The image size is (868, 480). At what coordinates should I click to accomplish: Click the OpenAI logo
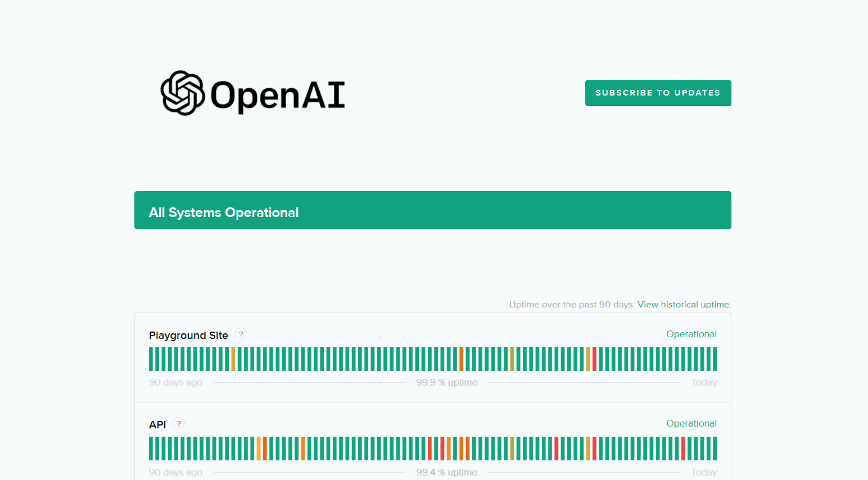(x=253, y=93)
